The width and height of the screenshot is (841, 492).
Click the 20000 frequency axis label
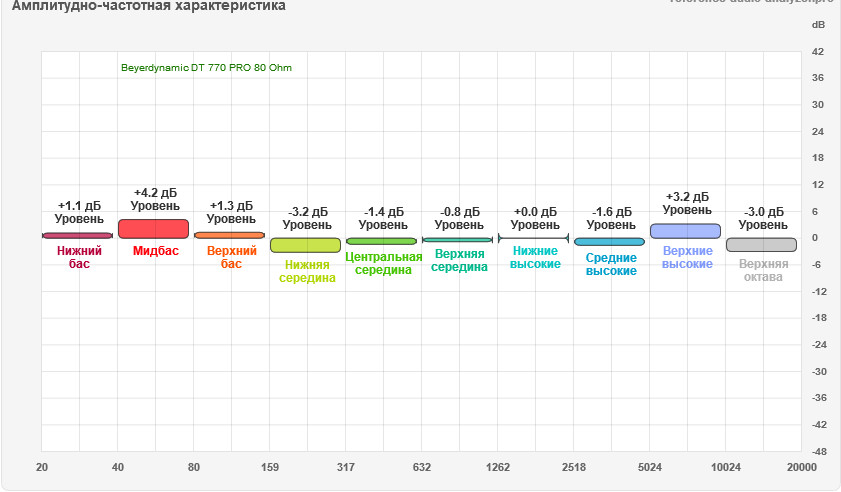coord(802,467)
